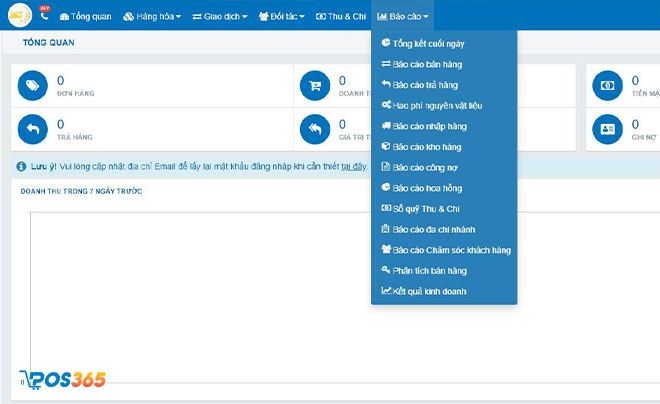Click the phone icon in the top bar
The image size is (660, 404).
pyautogui.click(x=44, y=16)
